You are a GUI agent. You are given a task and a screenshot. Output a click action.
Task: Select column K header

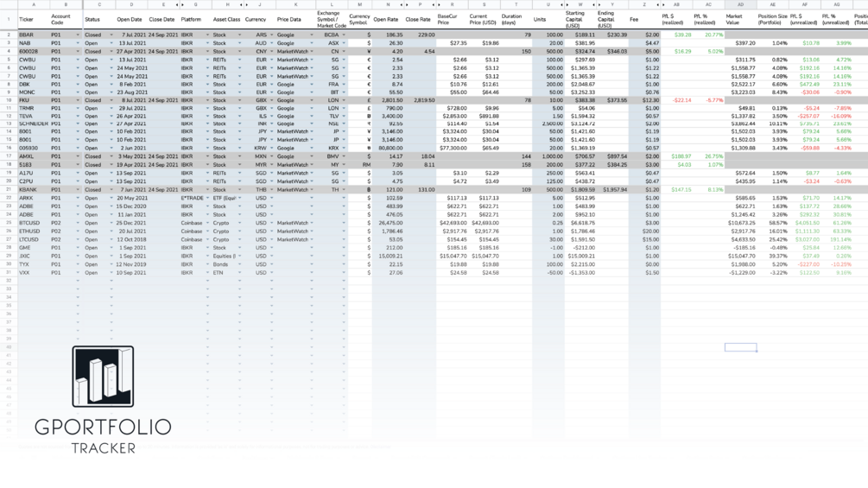(x=295, y=4)
